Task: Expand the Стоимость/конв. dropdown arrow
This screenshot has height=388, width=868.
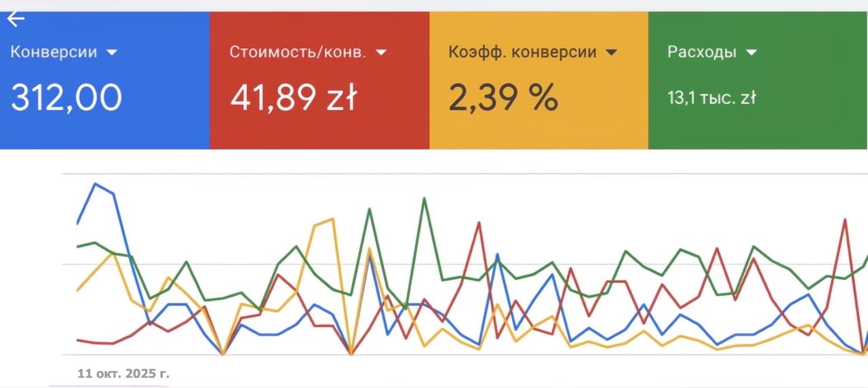Action: coord(381,52)
